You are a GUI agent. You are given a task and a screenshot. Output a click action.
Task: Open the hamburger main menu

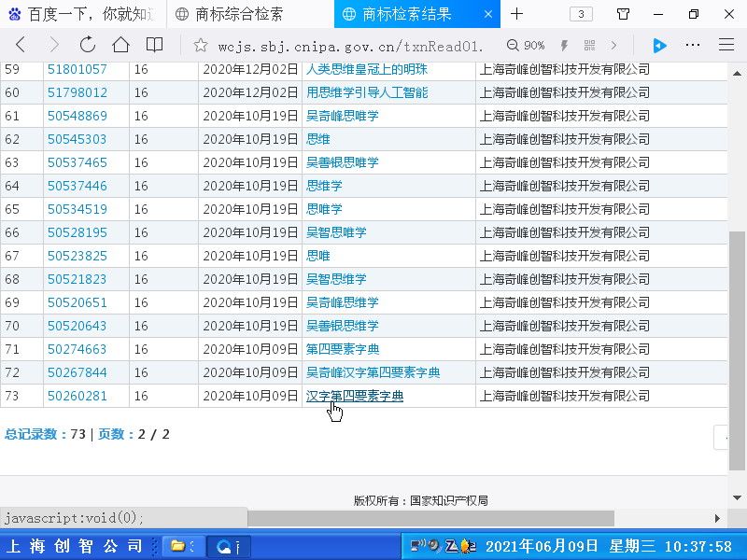726,45
